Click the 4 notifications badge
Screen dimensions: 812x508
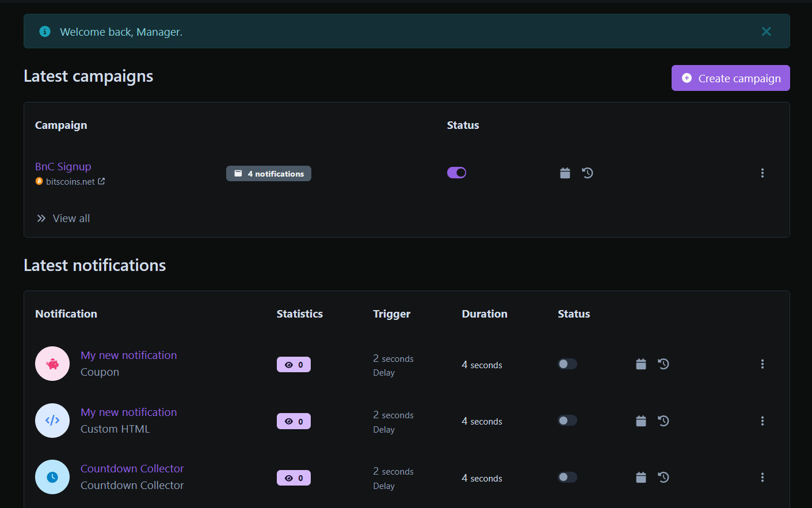(x=268, y=173)
